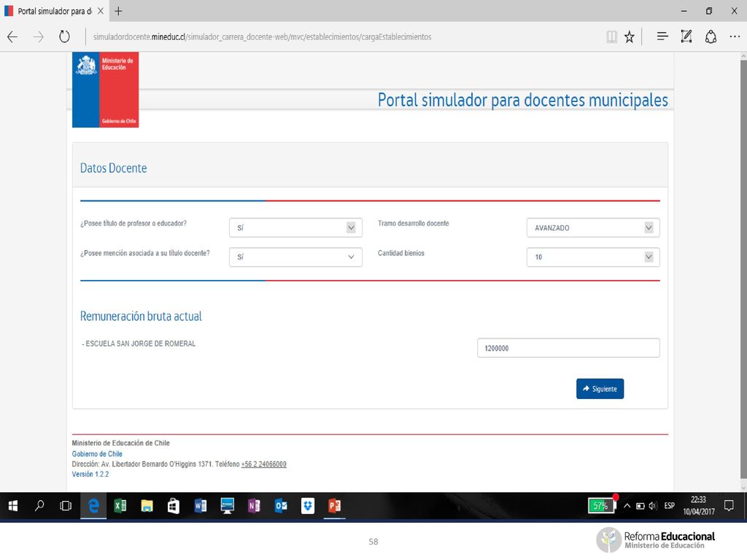Click the address bar URL
Screen dimensions: 747x560
[262, 37]
